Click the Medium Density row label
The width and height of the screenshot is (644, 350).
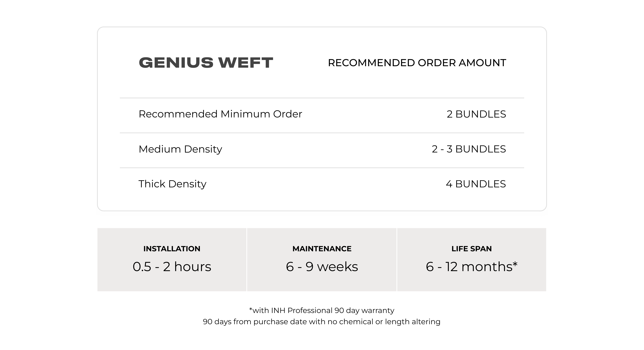[180, 149]
